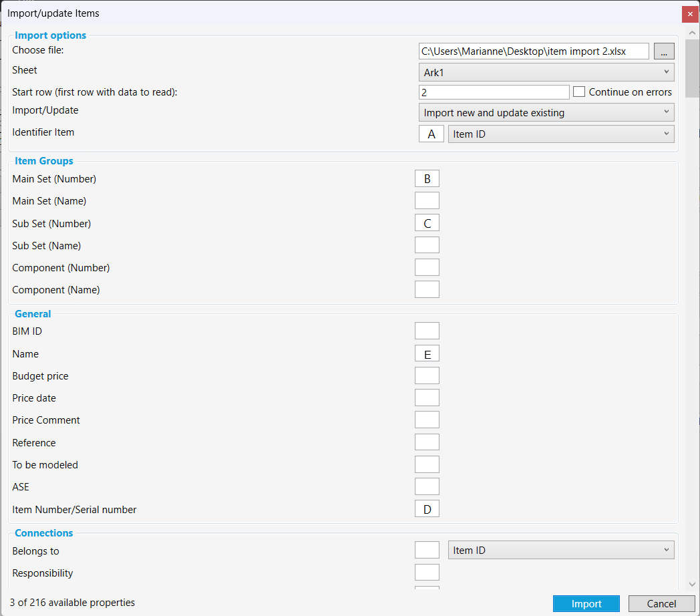Expand the Import/Update mode dropdown
Image resolution: width=700 pixels, height=616 pixels.
546,113
